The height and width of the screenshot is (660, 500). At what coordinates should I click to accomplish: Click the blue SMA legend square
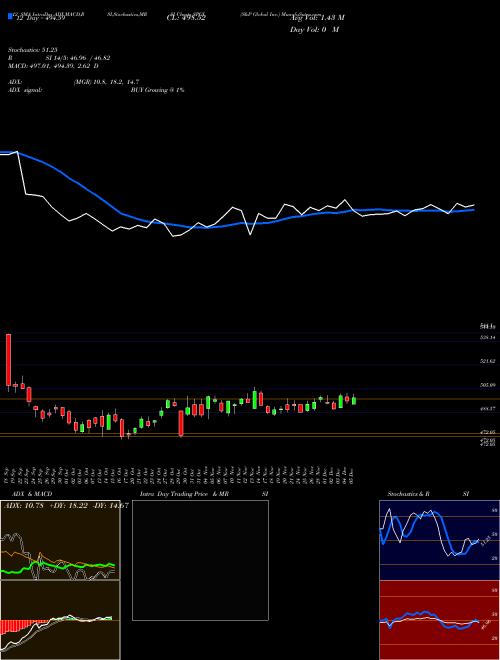[x=11, y=16]
